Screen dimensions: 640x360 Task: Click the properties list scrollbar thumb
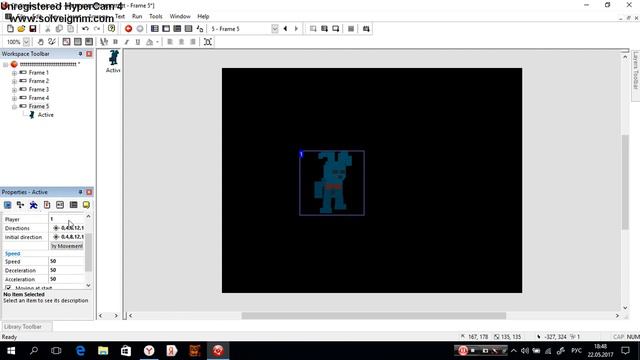88,252
